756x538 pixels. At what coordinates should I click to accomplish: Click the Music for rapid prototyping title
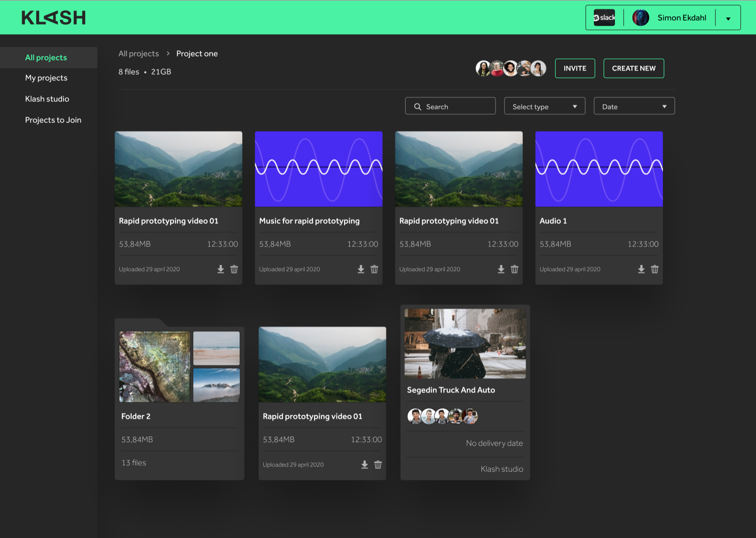click(x=309, y=221)
